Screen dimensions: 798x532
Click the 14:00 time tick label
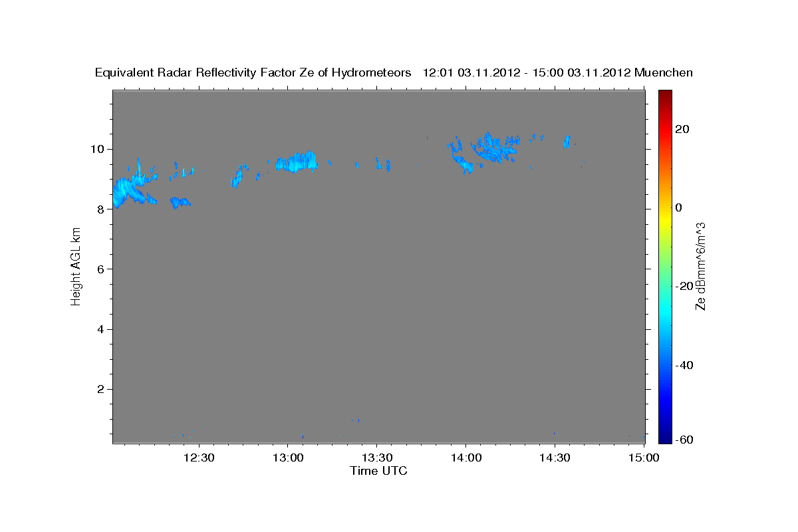tap(465, 458)
